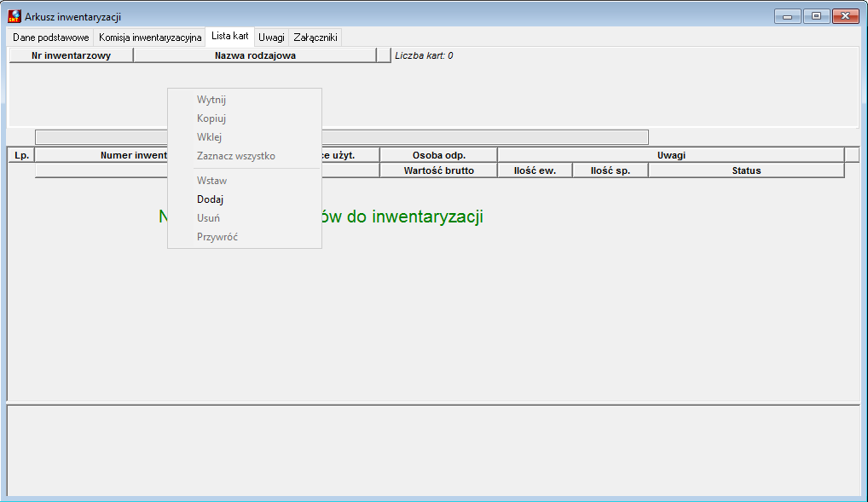Click the Osoba odp. column header
Viewport: 868px width, 502px height.
coord(439,155)
